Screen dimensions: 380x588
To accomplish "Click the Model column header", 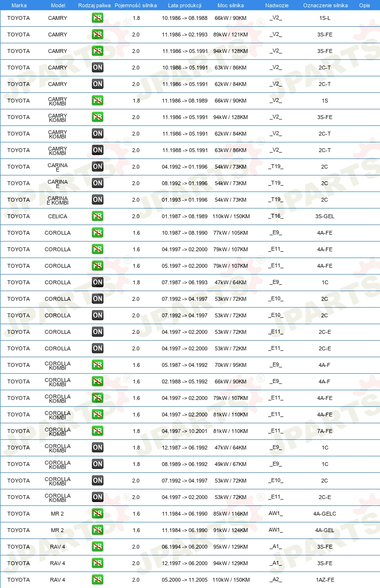I will [58, 5].
